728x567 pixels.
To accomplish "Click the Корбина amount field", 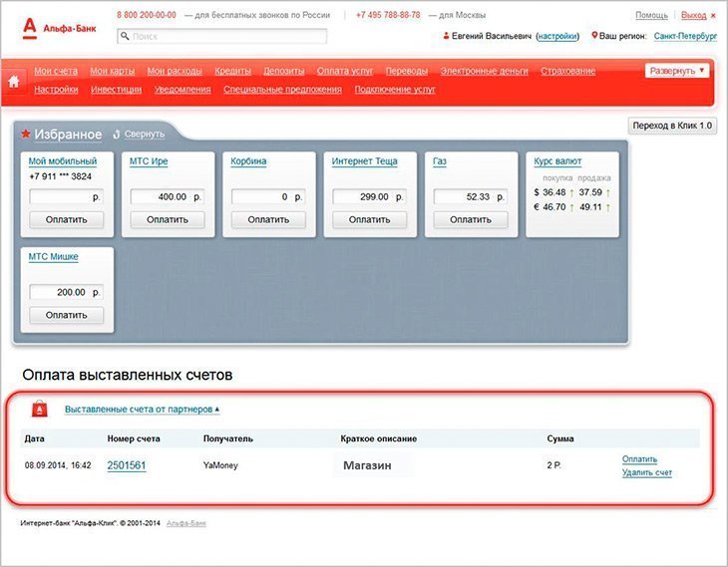I will [268, 196].
